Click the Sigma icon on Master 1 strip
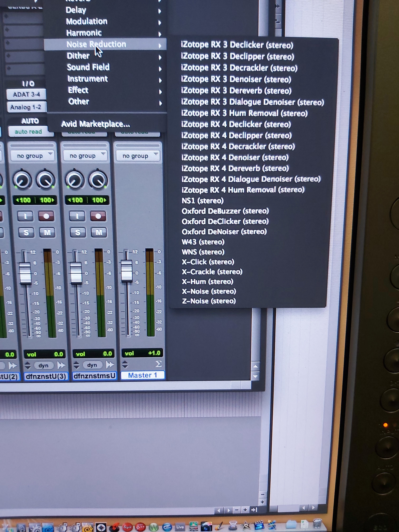 click(x=158, y=364)
